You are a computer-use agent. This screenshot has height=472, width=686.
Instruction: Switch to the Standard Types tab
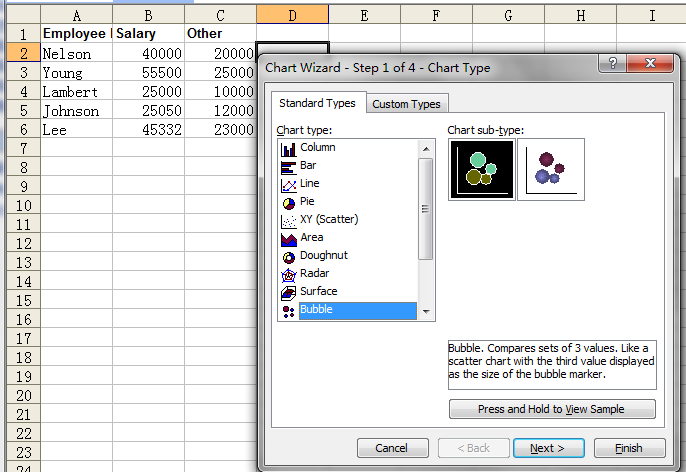318,103
